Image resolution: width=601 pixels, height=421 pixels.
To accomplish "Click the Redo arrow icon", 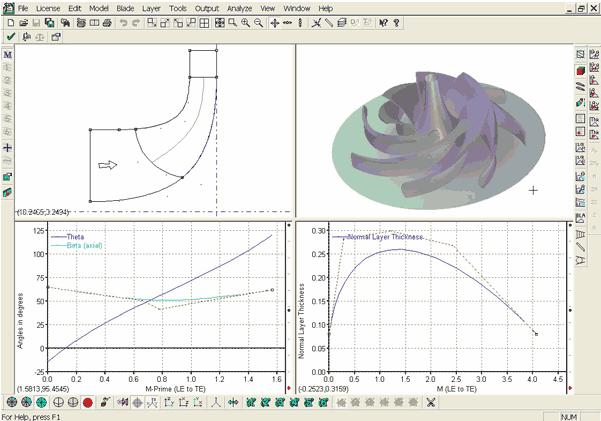I will pos(136,23).
